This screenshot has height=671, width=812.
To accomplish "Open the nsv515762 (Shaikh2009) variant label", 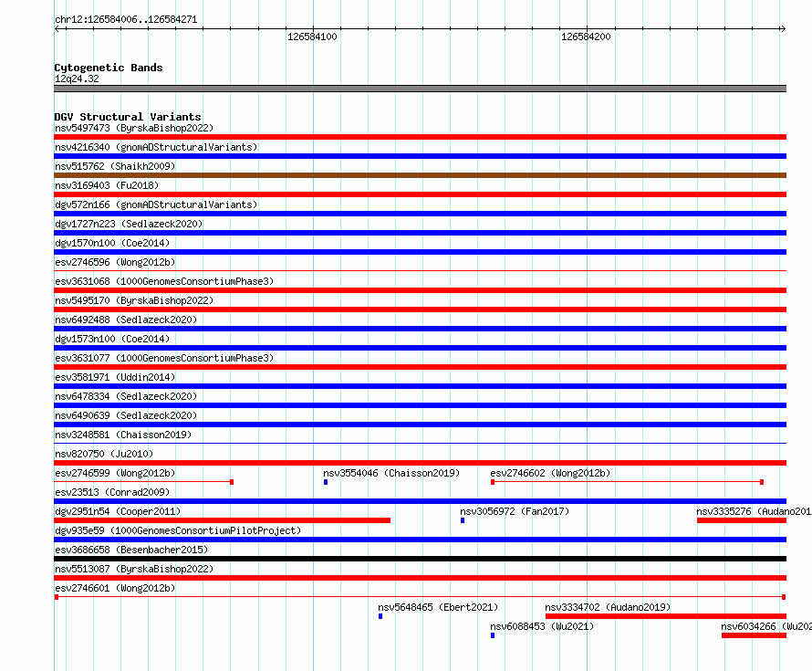I will 115,166.
